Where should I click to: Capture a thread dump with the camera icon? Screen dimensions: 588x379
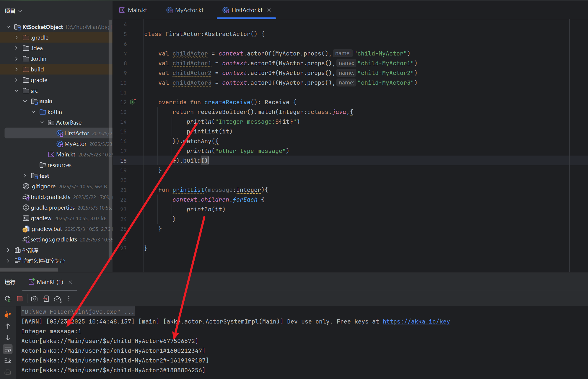[x=34, y=299]
